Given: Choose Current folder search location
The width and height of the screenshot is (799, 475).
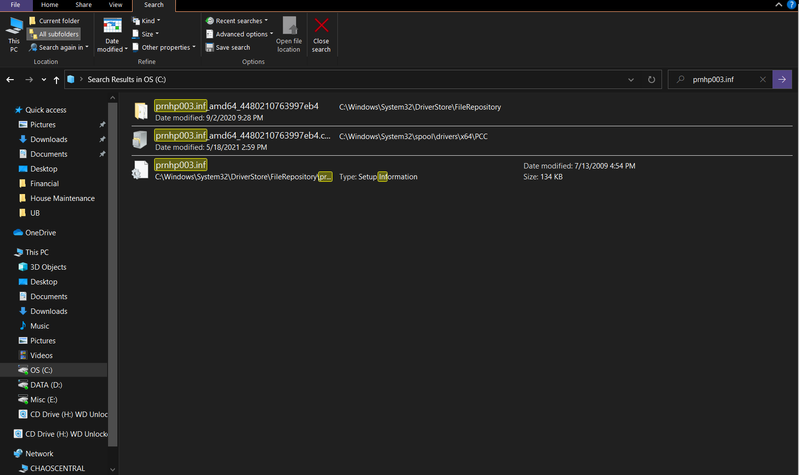Looking at the screenshot, I should 55,21.
